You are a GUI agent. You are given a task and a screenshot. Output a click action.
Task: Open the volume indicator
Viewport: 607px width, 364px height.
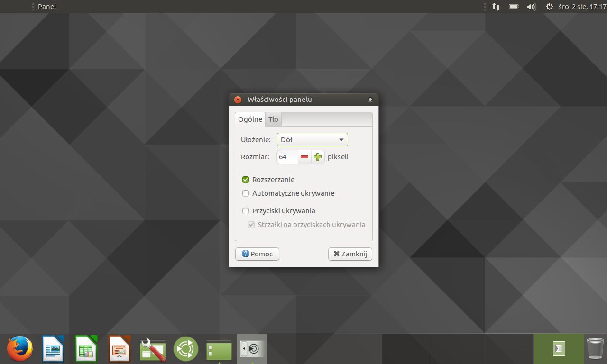[x=532, y=7]
